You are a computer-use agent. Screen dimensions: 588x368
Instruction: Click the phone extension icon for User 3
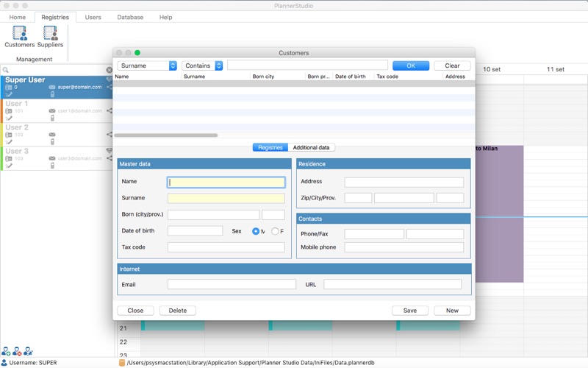[x=9, y=158]
